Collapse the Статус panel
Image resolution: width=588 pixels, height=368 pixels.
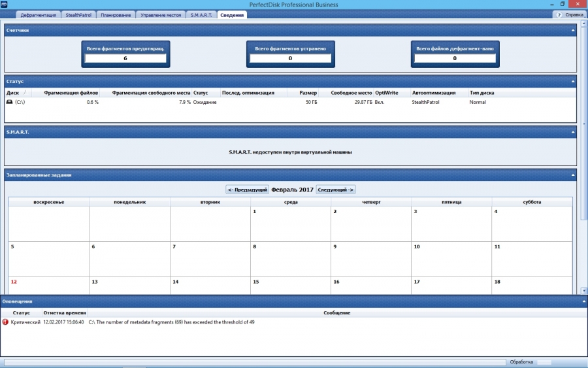[573, 81]
